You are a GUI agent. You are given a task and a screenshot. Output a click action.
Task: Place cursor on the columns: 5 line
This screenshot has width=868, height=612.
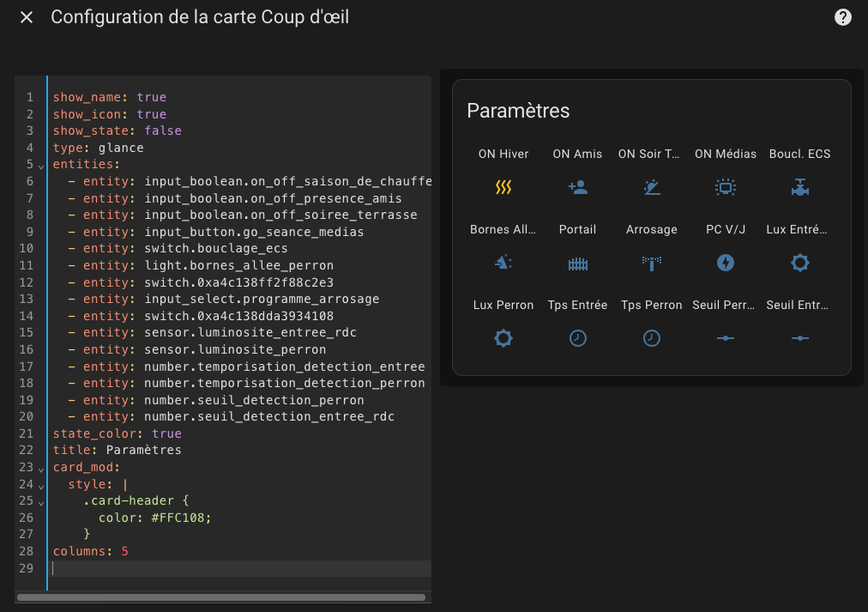point(90,551)
